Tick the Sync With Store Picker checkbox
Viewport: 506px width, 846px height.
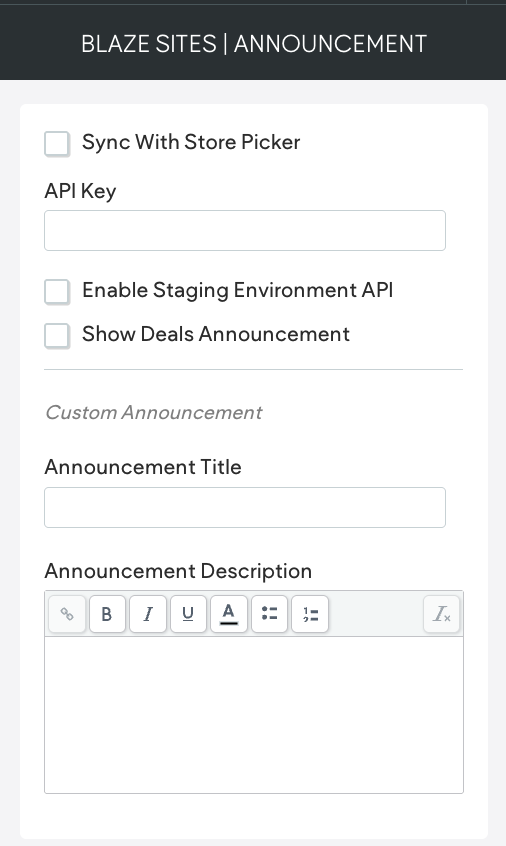click(x=57, y=144)
